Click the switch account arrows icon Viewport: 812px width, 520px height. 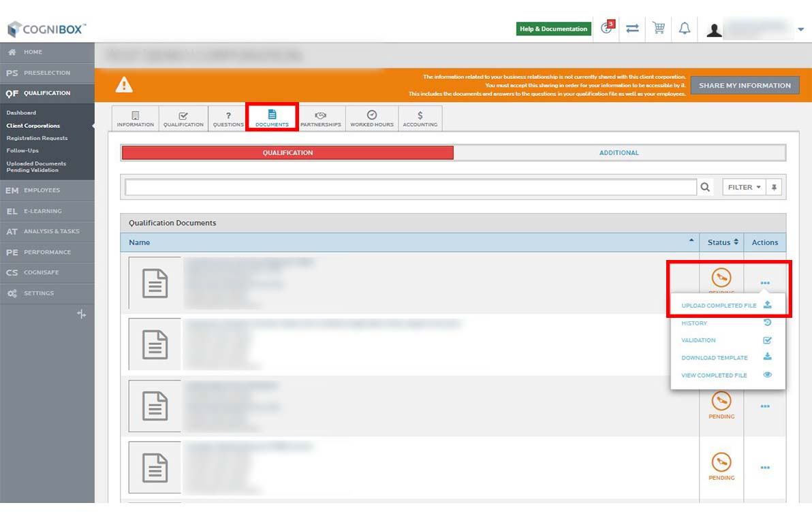pos(632,29)
